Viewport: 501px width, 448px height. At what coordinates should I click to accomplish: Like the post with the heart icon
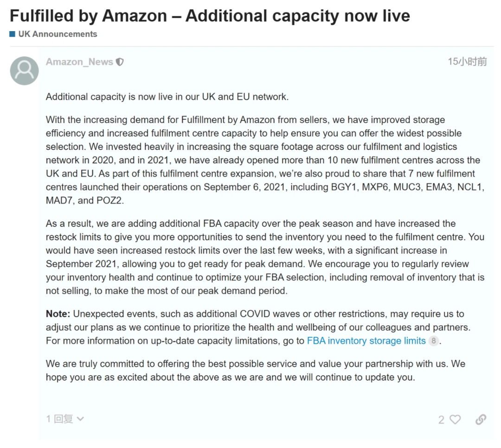(x=456, y=420)
